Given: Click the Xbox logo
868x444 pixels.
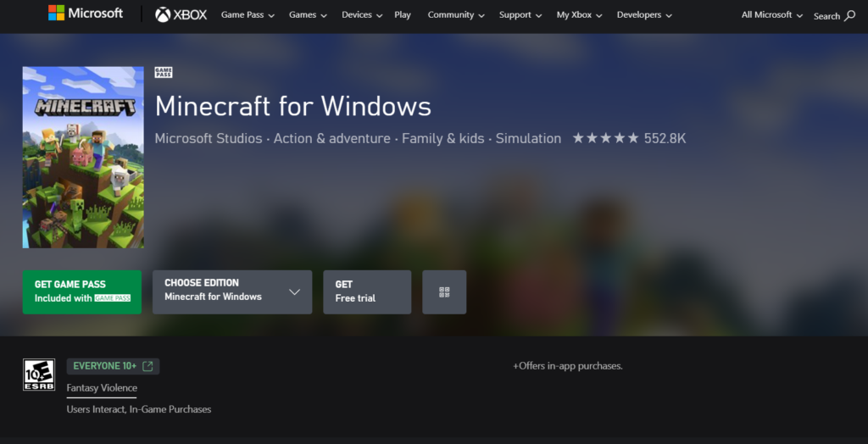Looking at the screenshot, I should 181,14.
